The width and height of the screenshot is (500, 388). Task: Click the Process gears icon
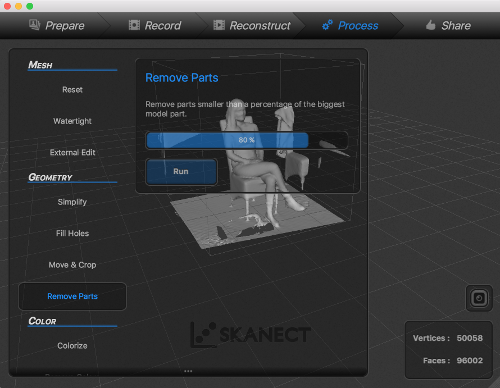click(x=327, y=25)
